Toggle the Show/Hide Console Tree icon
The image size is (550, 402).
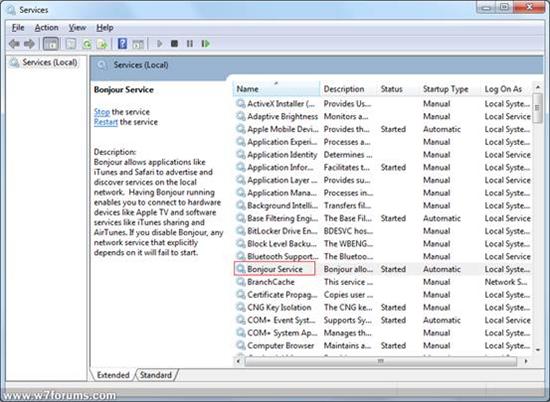[x=51, y=44]
